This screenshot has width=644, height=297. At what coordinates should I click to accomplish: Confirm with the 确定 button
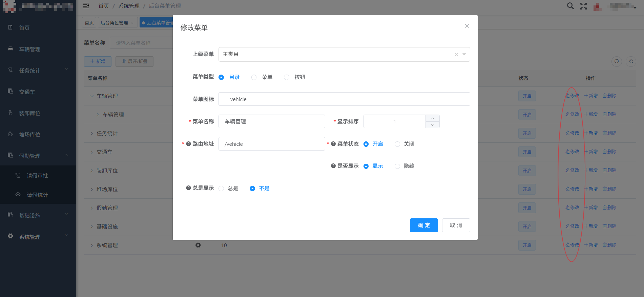[424, 225]
